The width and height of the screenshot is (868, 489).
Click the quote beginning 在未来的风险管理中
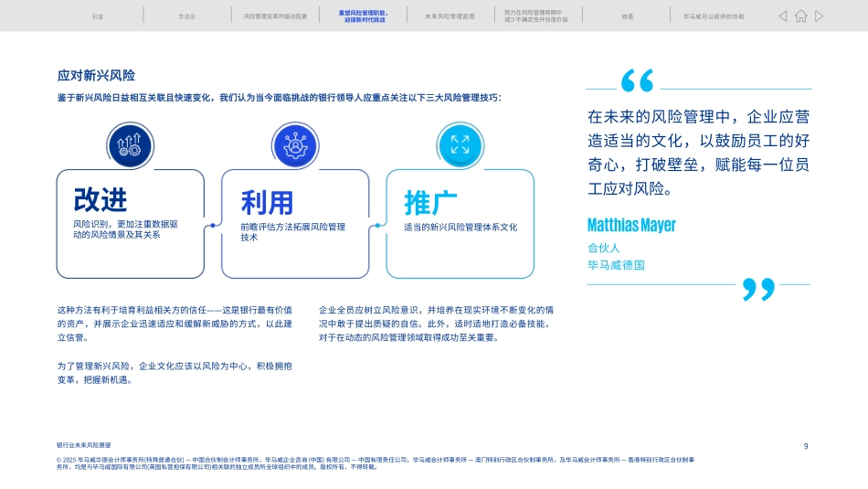point(699,153)
